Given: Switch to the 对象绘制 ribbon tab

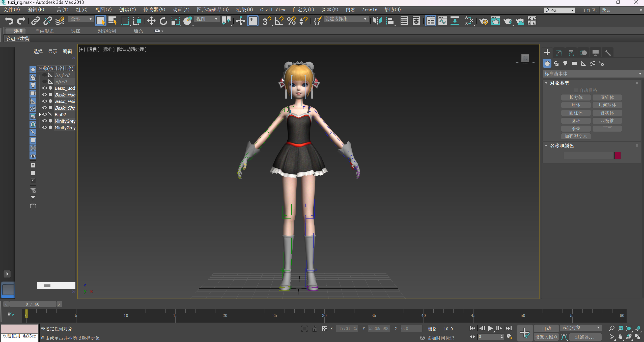Looking at the screenshot, I should tap(107, 31).
